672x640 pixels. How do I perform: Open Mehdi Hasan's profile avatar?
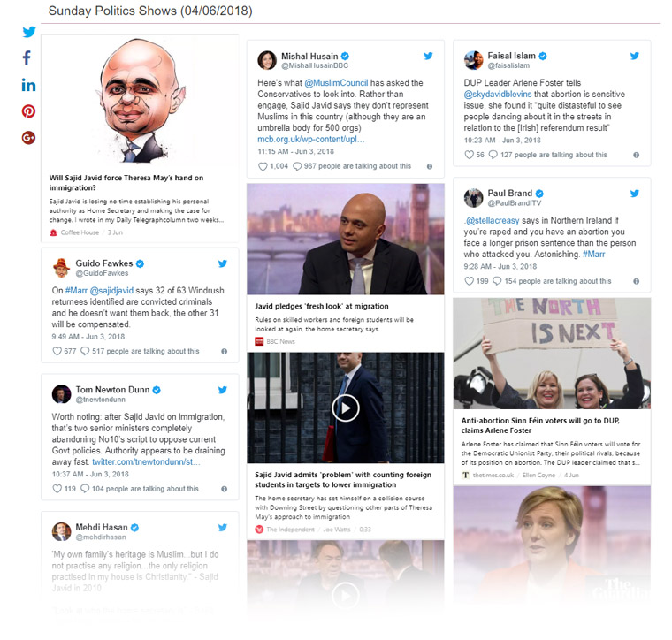click(61, 531)
